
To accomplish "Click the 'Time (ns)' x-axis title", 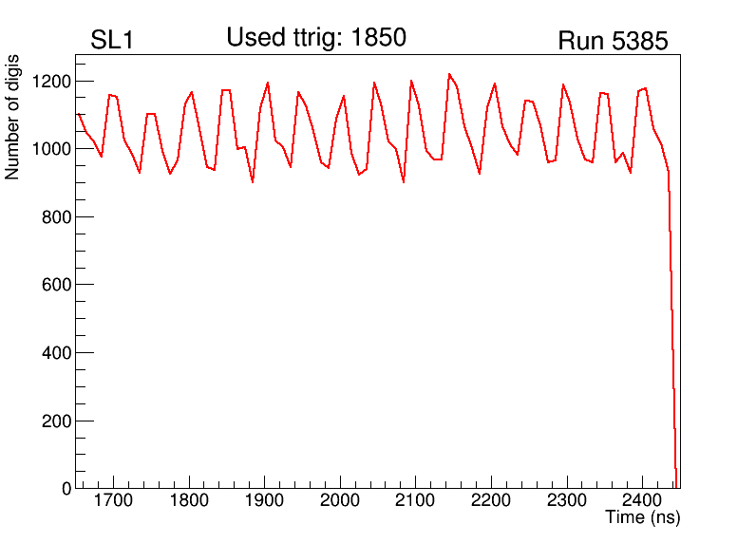I will coord(643,517).
